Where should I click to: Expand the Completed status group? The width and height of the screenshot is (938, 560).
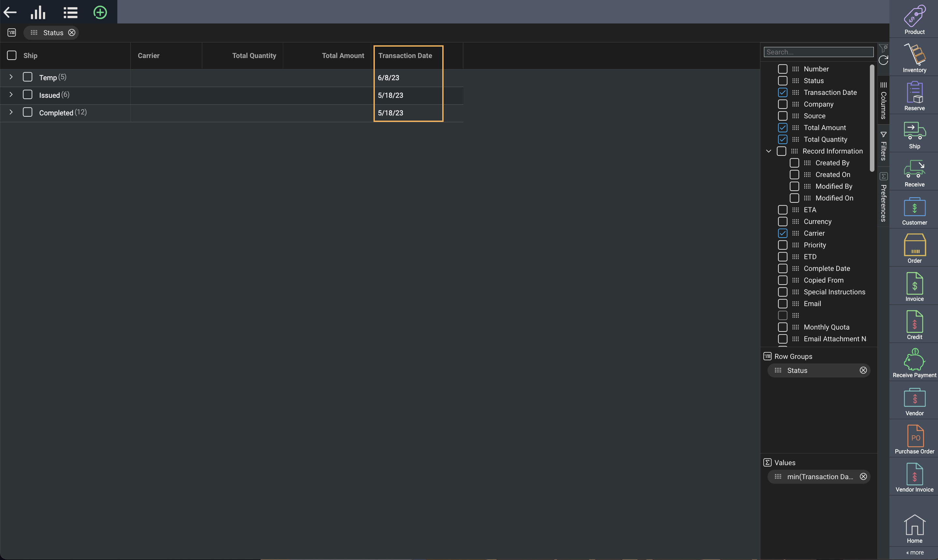11,112
